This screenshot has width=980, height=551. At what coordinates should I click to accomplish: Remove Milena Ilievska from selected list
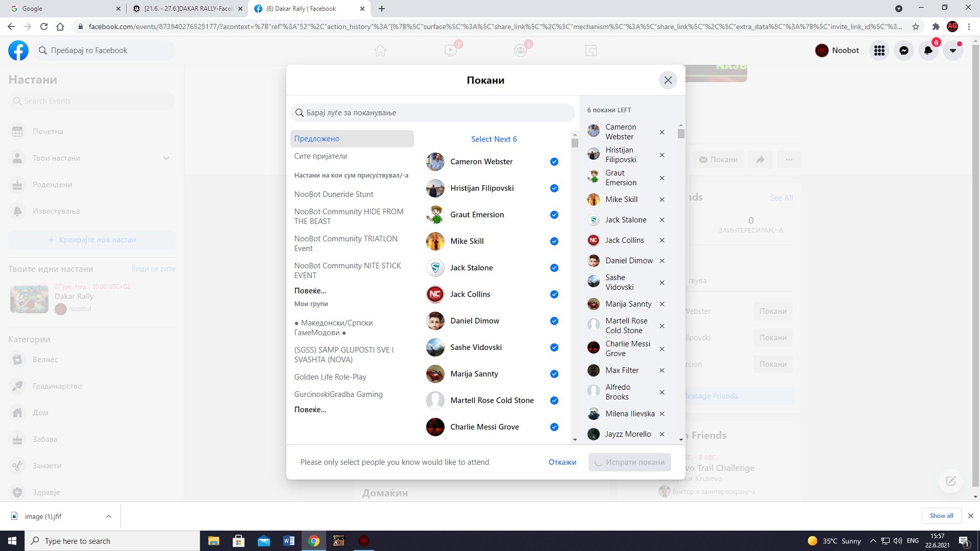662,414
